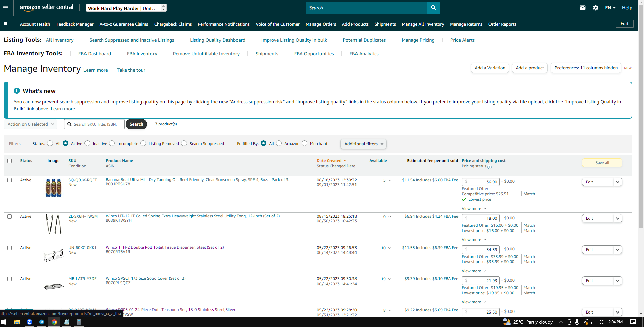Open Telegram from the taskbar
This screenshot has width=644, height=327.
[42, 322]
